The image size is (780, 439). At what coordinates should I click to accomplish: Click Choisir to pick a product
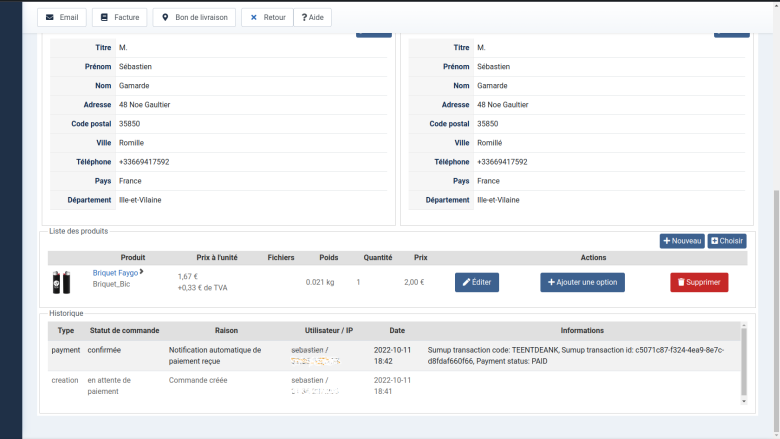pyautogui.click(x=727, y=241)
